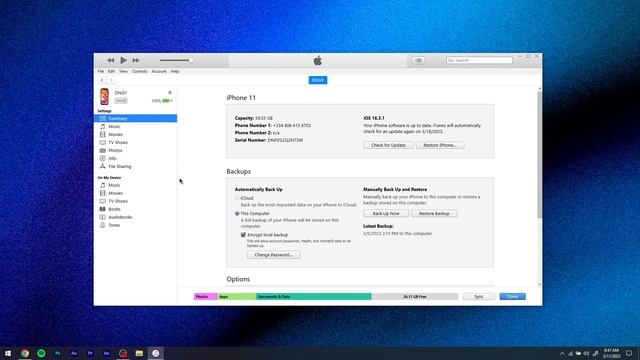The height and width of the screenshot is (360, 640).
Task: Click the iPhone device thumbnail icon
Action: tap(104, 97)
